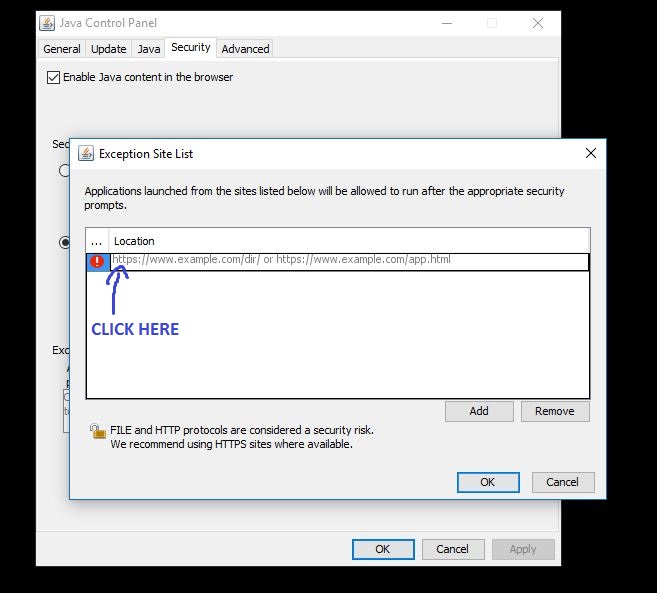Cancel the Exception Site List dialog

click(x=562, y=482)
